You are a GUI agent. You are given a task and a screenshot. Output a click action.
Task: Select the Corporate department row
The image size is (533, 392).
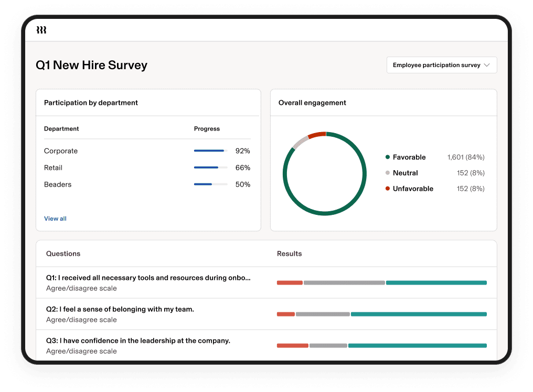click(x=61, y=151)
